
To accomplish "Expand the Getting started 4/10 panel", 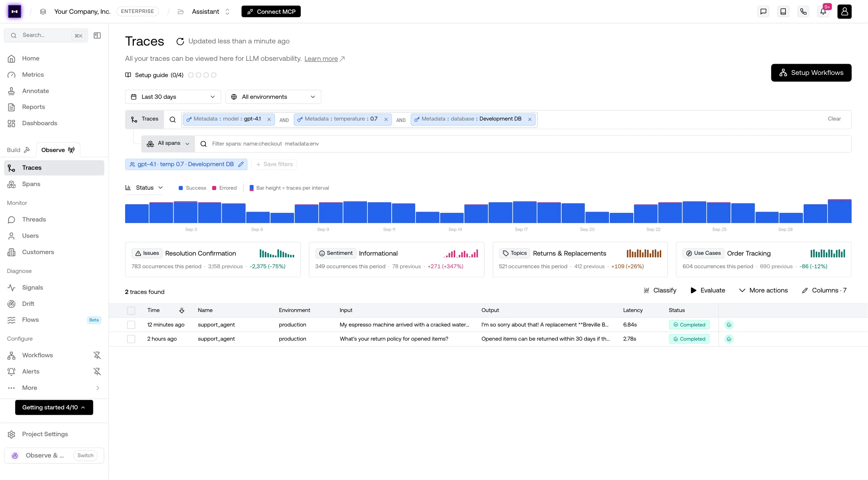I will (x=54, y=408).
